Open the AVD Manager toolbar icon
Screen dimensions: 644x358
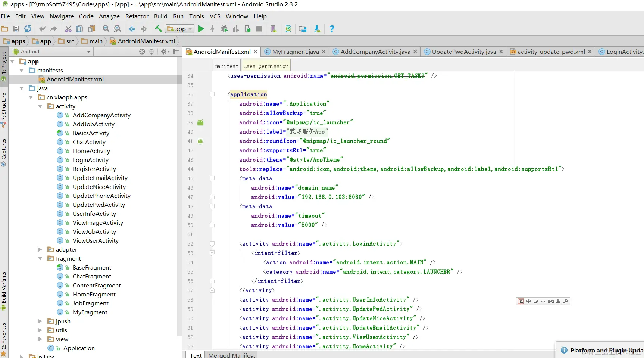pos(273,29)
